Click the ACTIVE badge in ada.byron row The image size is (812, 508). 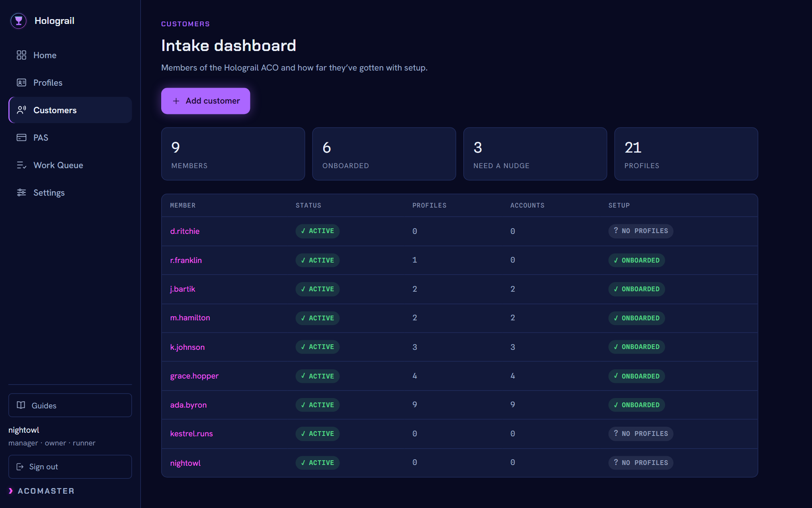317,405
